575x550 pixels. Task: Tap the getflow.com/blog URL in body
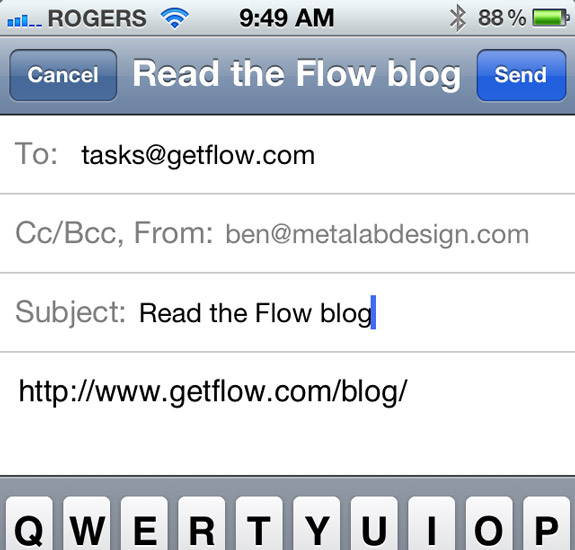tap(213, 391)
